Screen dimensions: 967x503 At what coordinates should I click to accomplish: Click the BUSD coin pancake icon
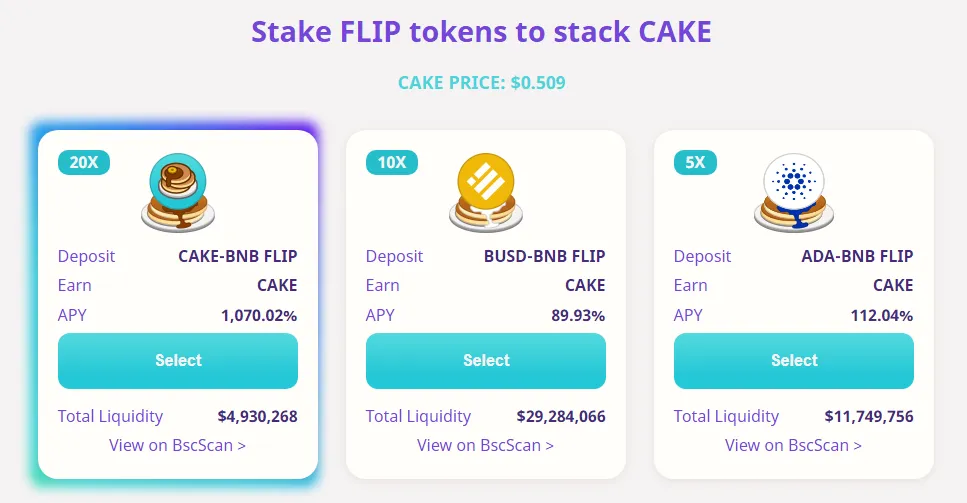coord(485,192)
